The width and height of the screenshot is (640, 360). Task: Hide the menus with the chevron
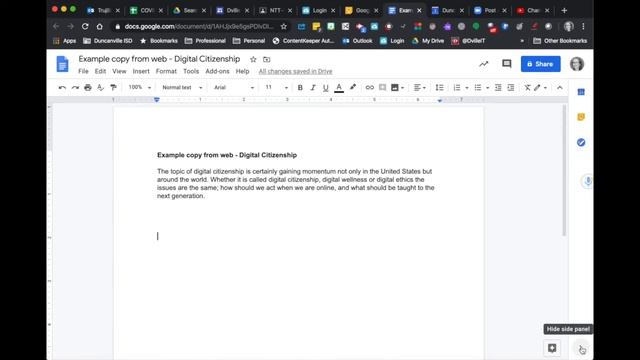[x=560, y=87]
